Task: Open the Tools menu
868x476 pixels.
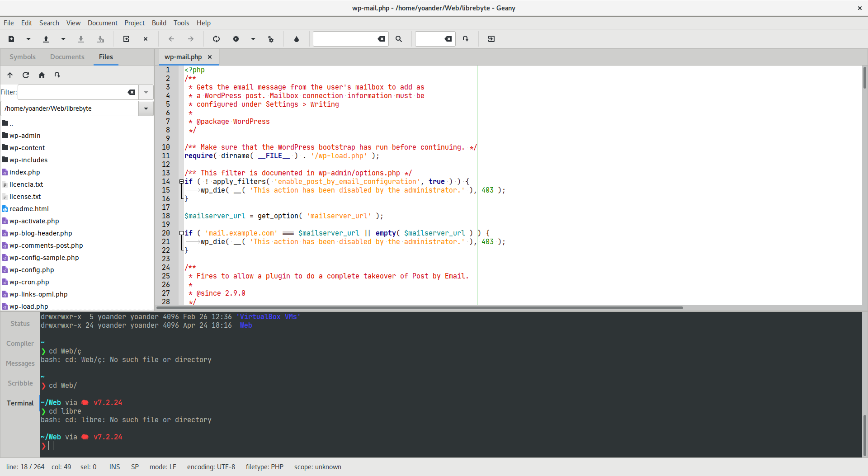Action: (181, 23)
